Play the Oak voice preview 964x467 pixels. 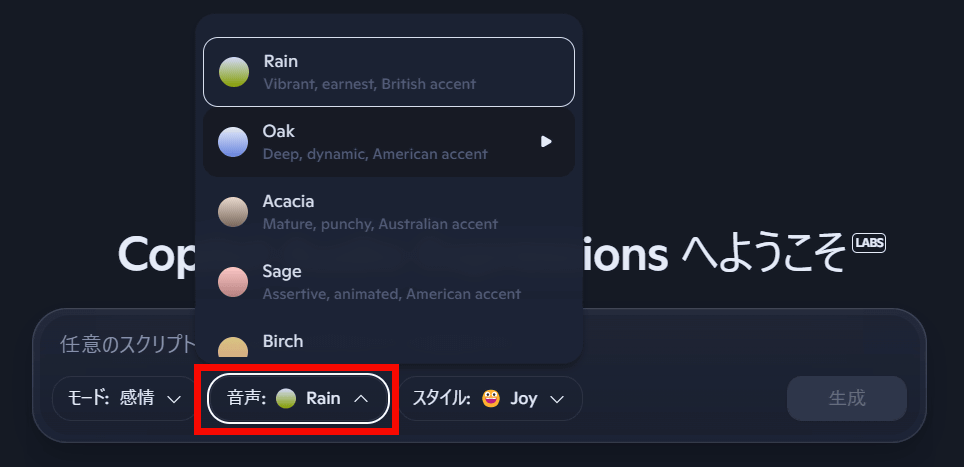(x=546, y=142)
